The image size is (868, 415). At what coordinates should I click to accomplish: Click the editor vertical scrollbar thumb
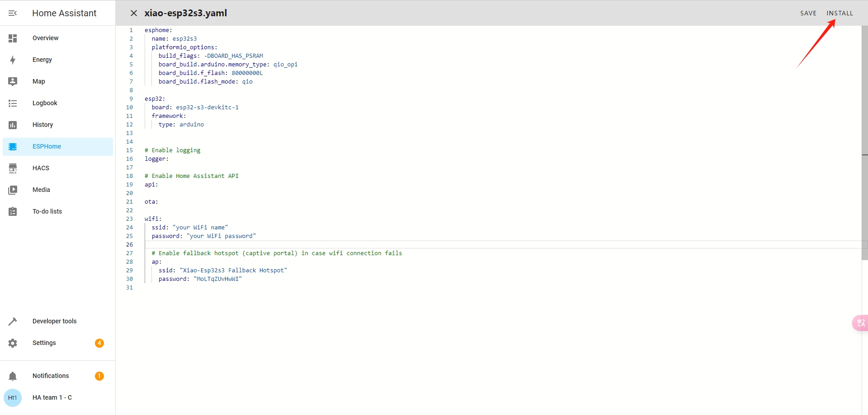point(865,143)
